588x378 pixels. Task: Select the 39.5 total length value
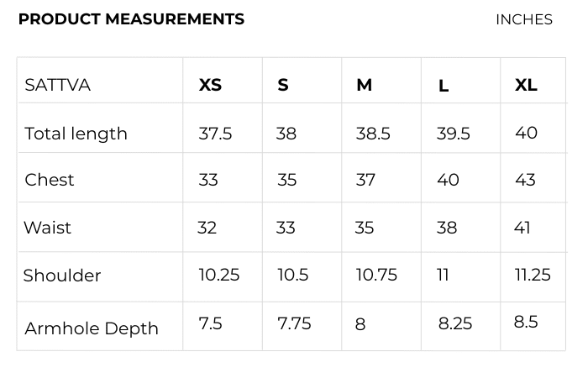(453, 134)
